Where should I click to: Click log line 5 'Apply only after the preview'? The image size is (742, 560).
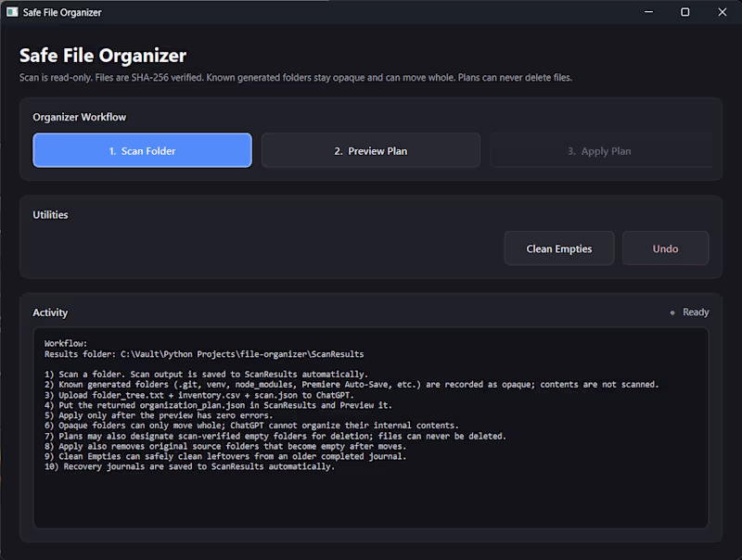[159, 415]
